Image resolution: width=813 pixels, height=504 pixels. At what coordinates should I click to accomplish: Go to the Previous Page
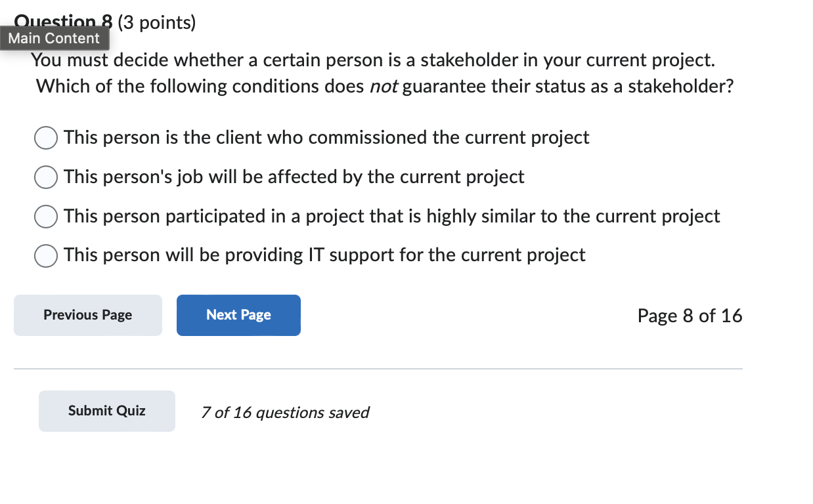click(88, 316)
